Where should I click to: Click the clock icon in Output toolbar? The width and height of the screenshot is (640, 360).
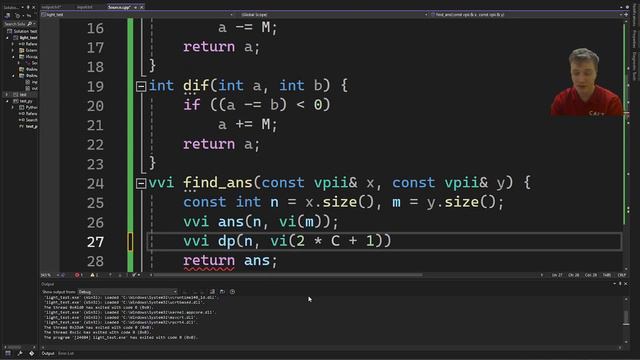click(x=232, y=292)
